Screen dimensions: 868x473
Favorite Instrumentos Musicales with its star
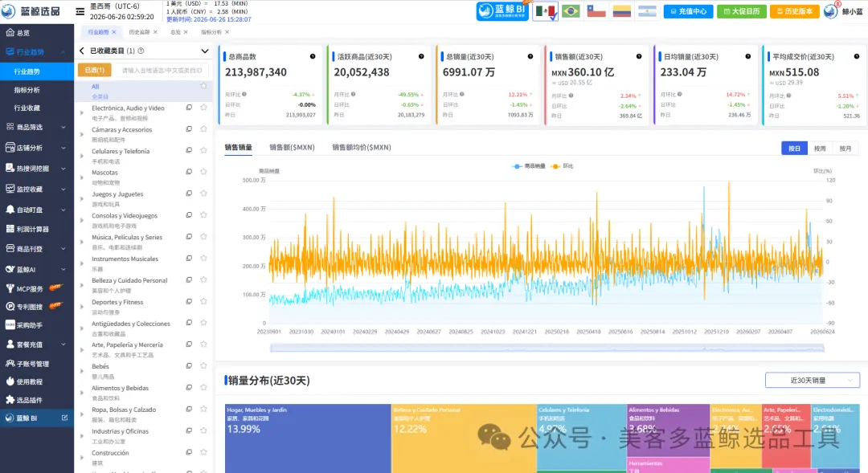pyautogui.click(x=203, y=259)
